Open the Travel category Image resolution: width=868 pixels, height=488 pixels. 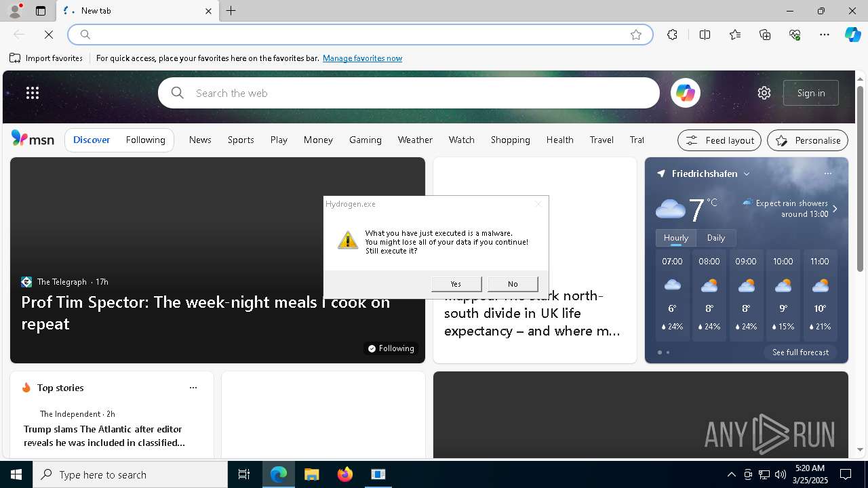click(601, 140)
